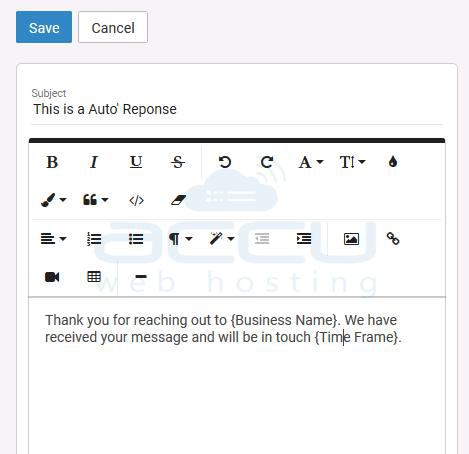Screen dimensions: 469x454
Task: Redo the last action
Action: point(267,162)
